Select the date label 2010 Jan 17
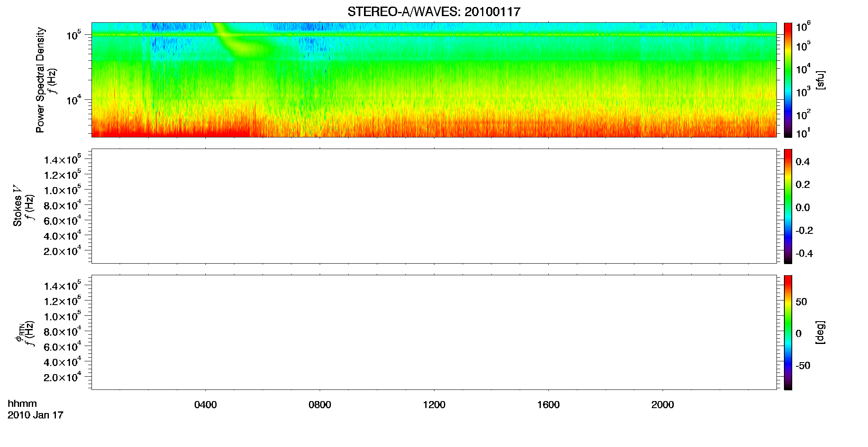 point(36,415)
